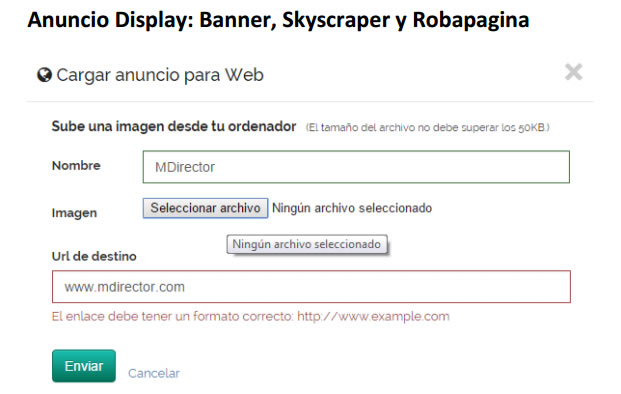Close the Cargar anuncio para Web dialog

pyautogui.click(x=573, y=72)
